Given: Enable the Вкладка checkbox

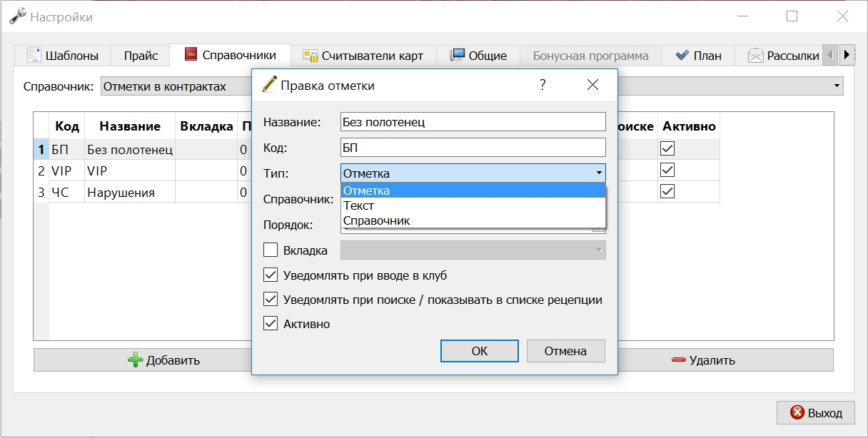Looking at the screenshot, I should (271, 250).
